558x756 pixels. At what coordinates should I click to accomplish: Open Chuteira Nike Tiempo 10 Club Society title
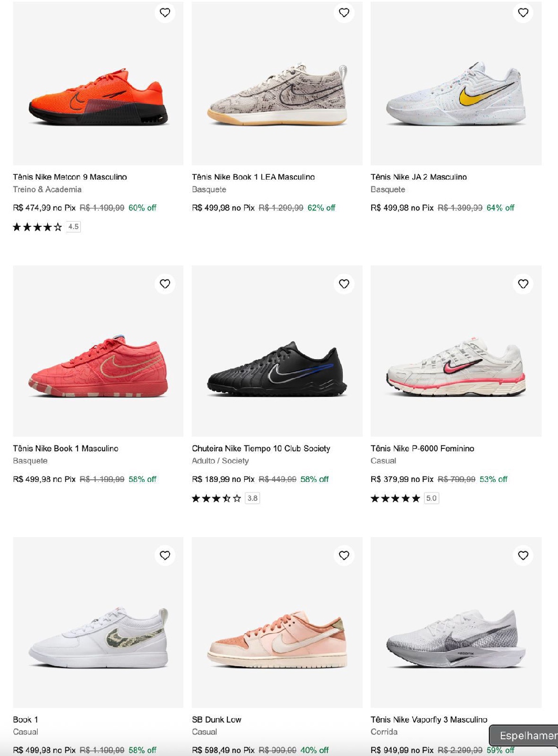click(261, 448)
